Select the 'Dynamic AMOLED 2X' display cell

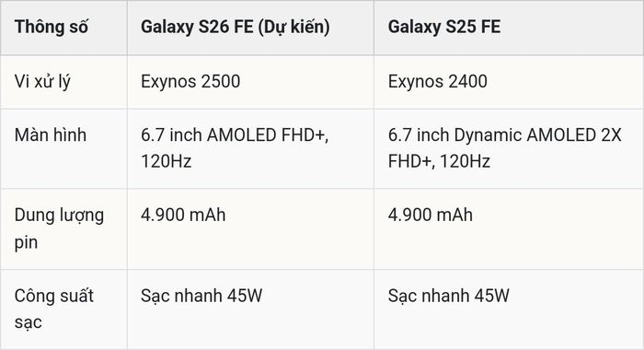[x=505, y=148]
